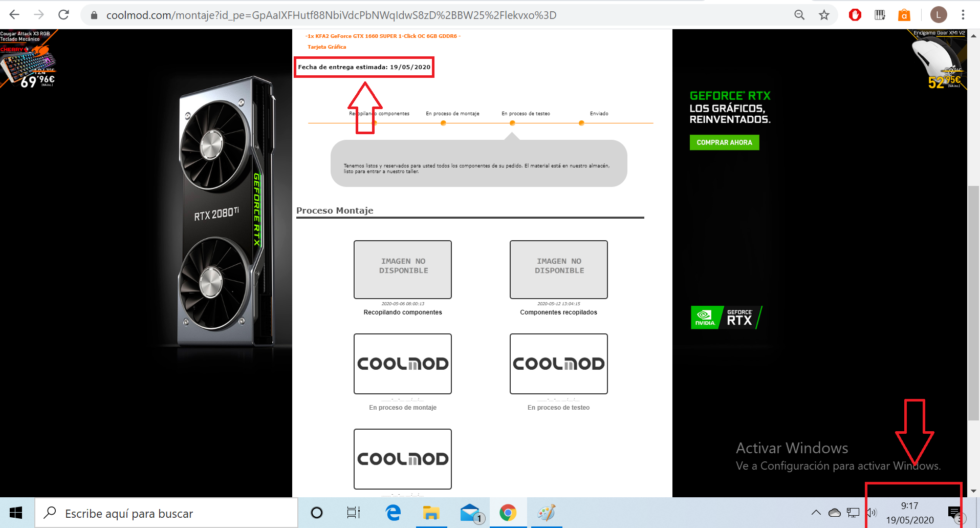The width and height of the screenshot is (980, 528).
Task: Open File Explorer from the taskbar
Action: (431, 513)
